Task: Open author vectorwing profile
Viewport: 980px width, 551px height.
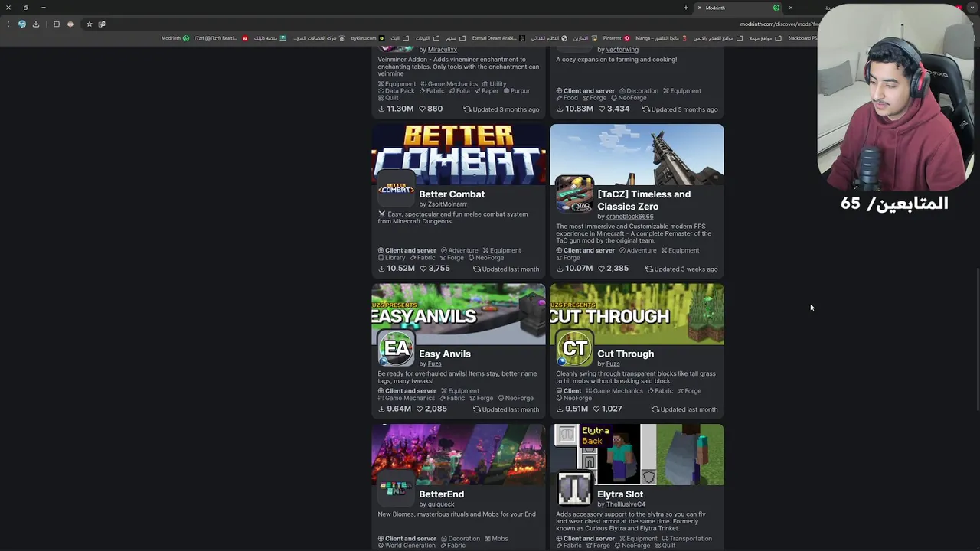Action: tap(622, 50)
